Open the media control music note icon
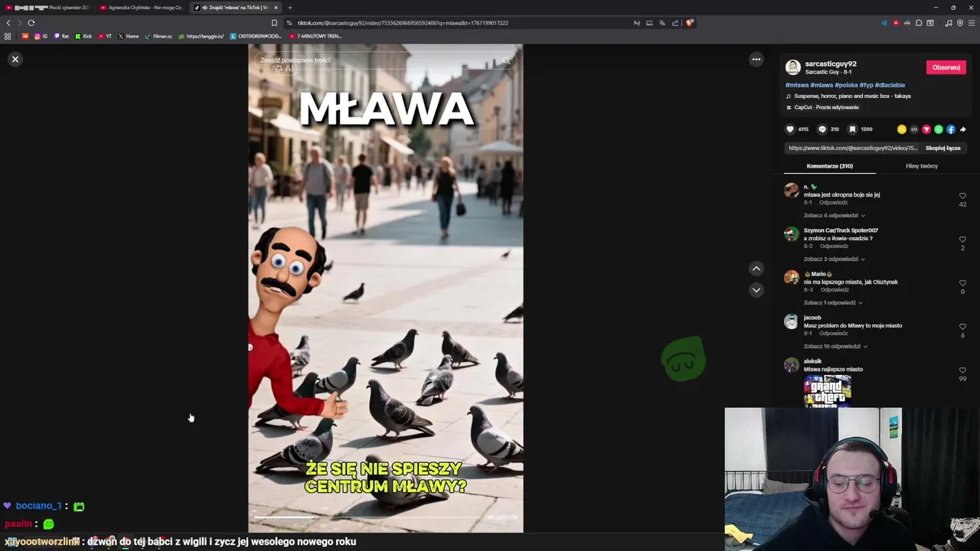This screenshot has width=980, height=551. click(x=948, y=23)
